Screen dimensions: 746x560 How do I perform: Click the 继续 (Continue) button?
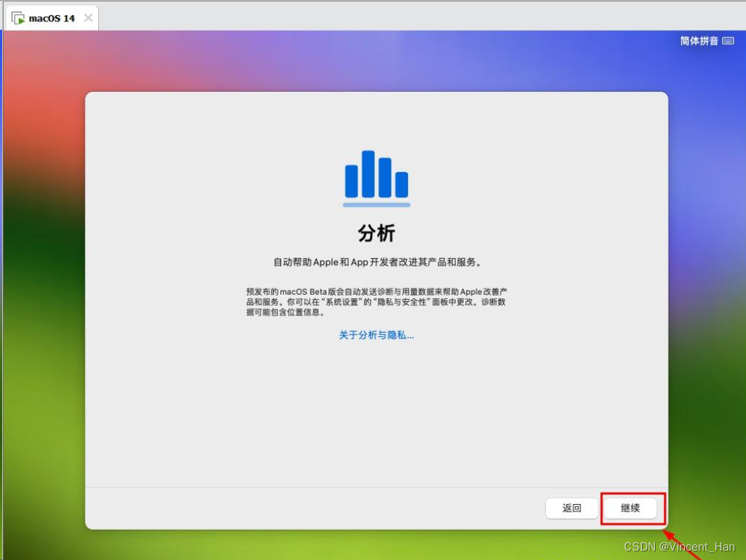(631, 508)
